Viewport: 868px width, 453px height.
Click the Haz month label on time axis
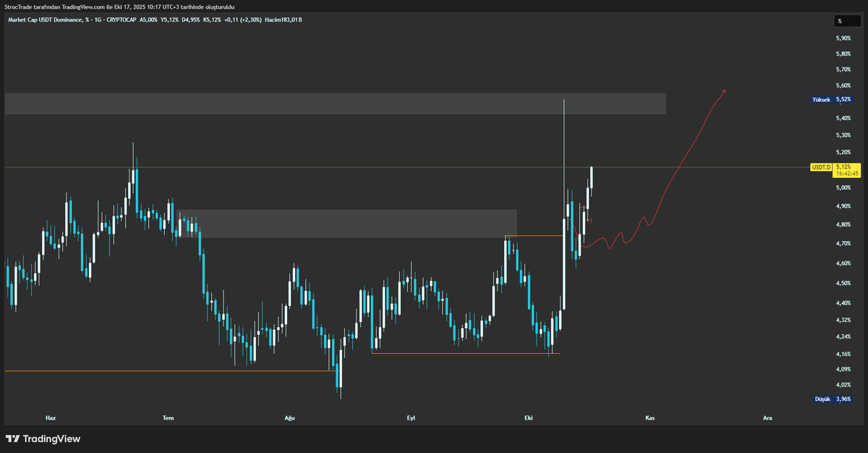[50, 418]
